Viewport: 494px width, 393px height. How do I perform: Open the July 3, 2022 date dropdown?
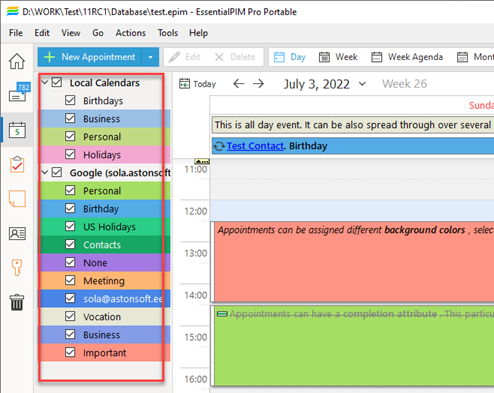coord(362,84)
